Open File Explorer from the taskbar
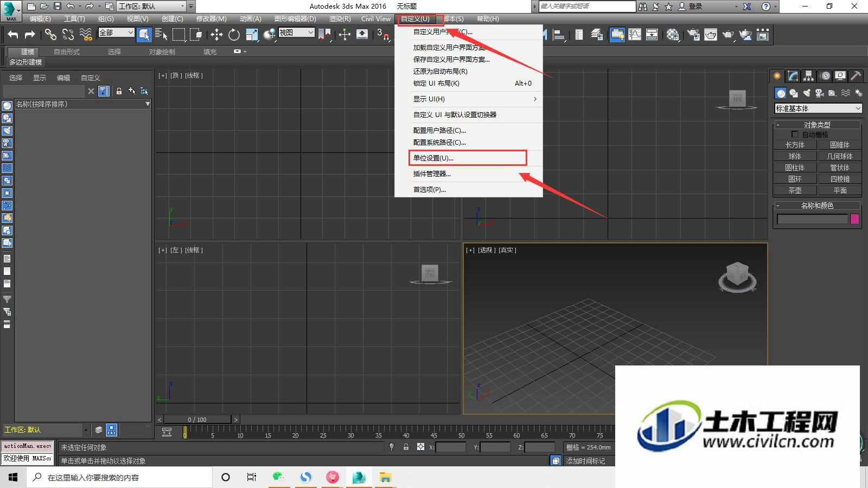This screenshot has height=488, width=868. click(x=385, y=477)
